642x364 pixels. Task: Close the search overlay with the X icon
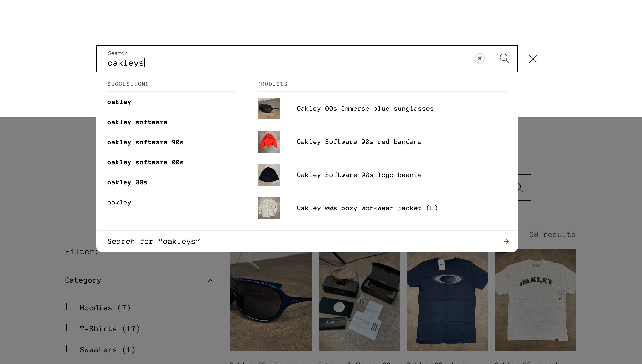(x=533, y=59)
